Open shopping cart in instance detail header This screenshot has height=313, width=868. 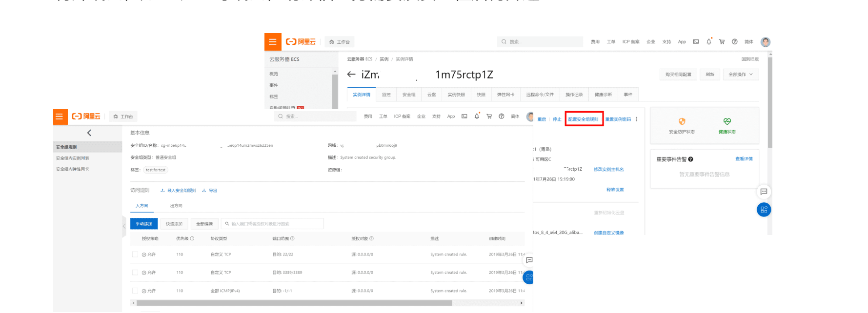[722, 42]
